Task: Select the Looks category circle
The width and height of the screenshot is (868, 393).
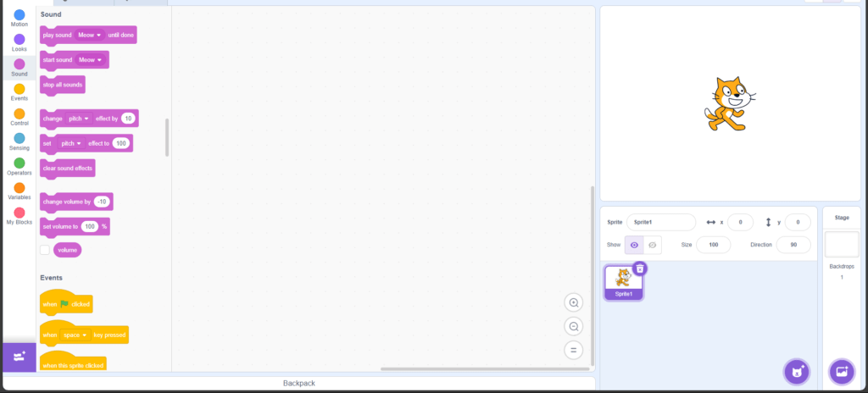Action: [x=19, y=39]
